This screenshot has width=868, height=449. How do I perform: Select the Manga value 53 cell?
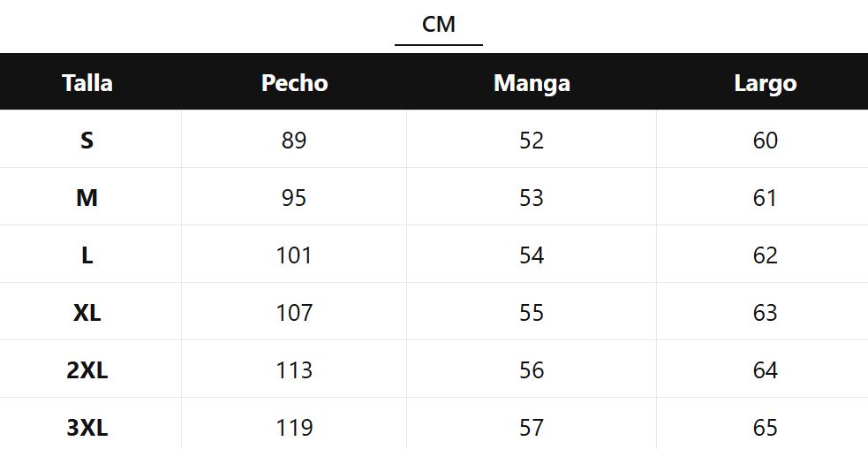click(532, 198)
